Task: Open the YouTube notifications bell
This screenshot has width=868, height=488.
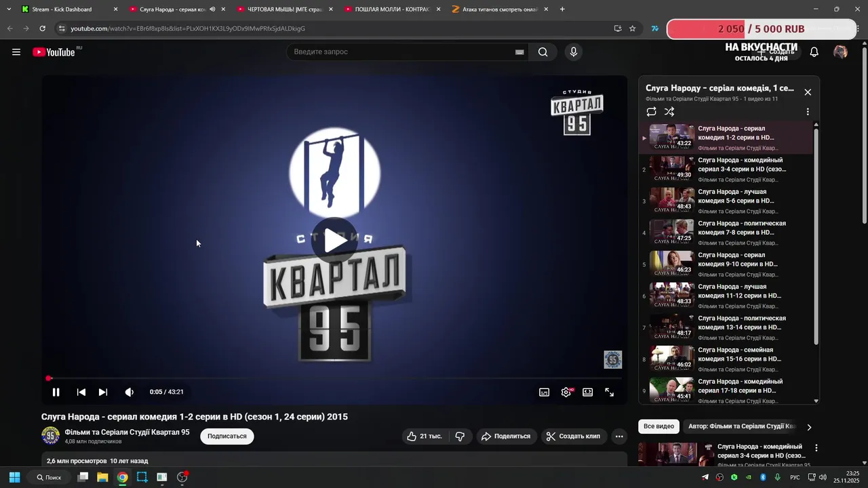Action: pyautogui.click(x=814, y=52)
